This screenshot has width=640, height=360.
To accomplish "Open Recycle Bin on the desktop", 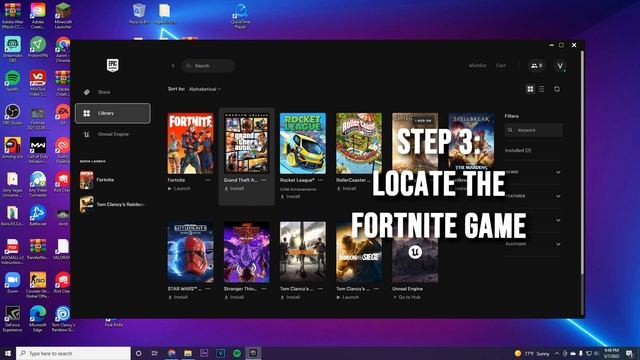I will [x=139, y=13].
